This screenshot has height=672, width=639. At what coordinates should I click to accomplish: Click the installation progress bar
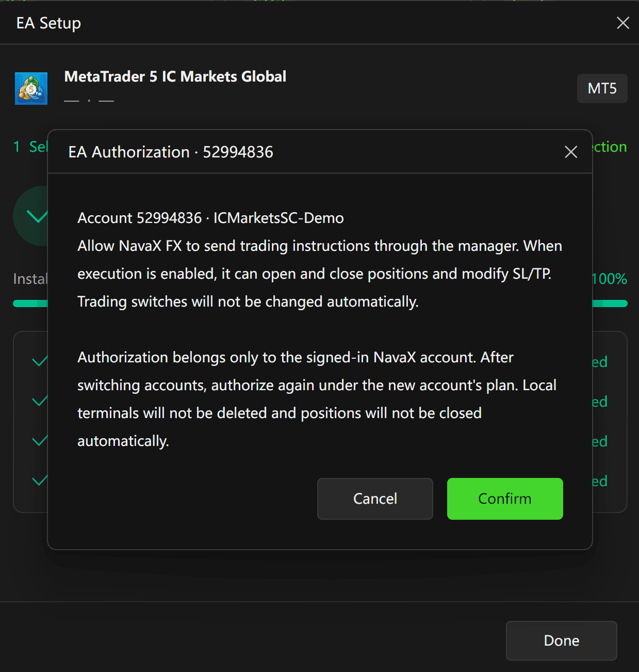[30, 303]
